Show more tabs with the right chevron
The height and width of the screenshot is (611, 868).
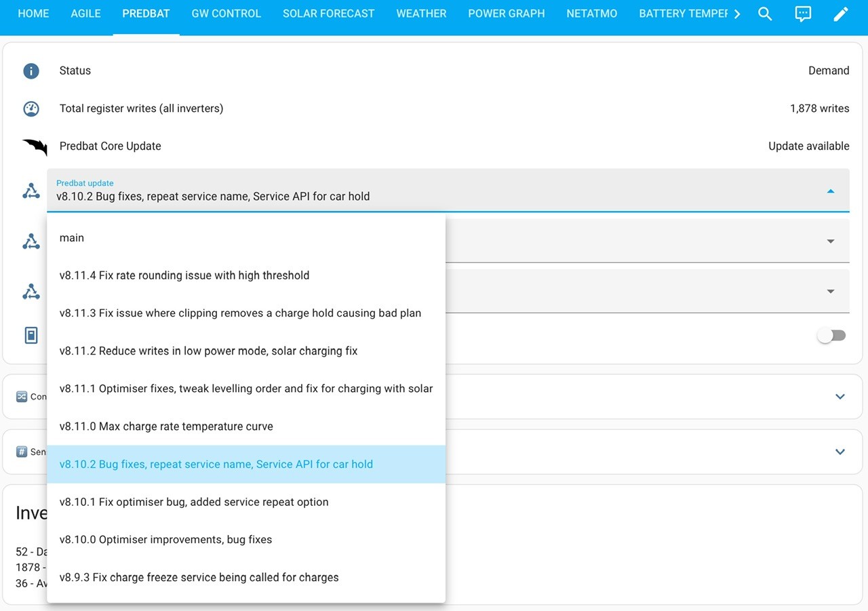point(737,14)
